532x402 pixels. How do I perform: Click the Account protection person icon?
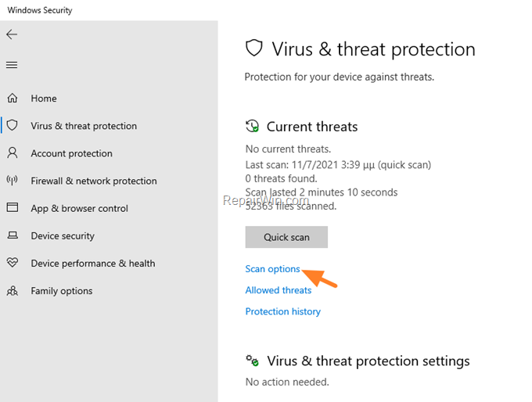pos(13,153)
